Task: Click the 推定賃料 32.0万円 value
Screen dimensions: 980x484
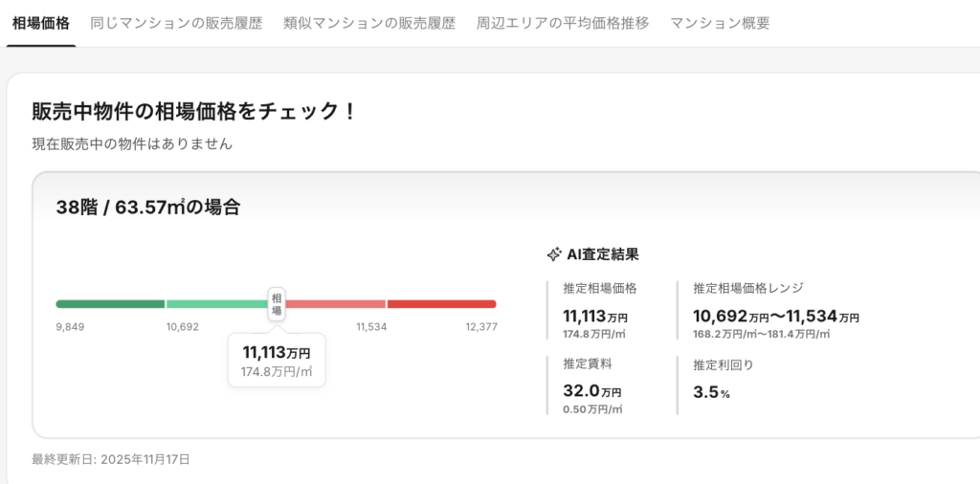Action: [x=591, y=391]
